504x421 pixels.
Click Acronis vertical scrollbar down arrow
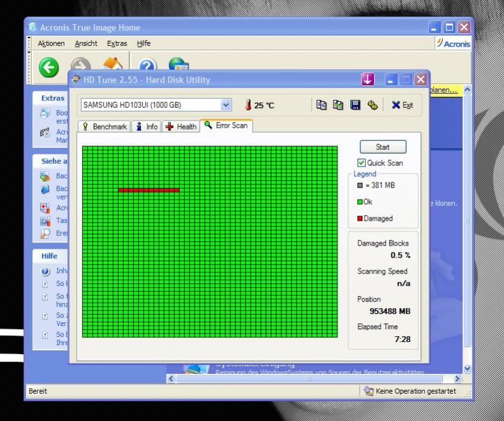pyautogui.click(x=468, y=368)
